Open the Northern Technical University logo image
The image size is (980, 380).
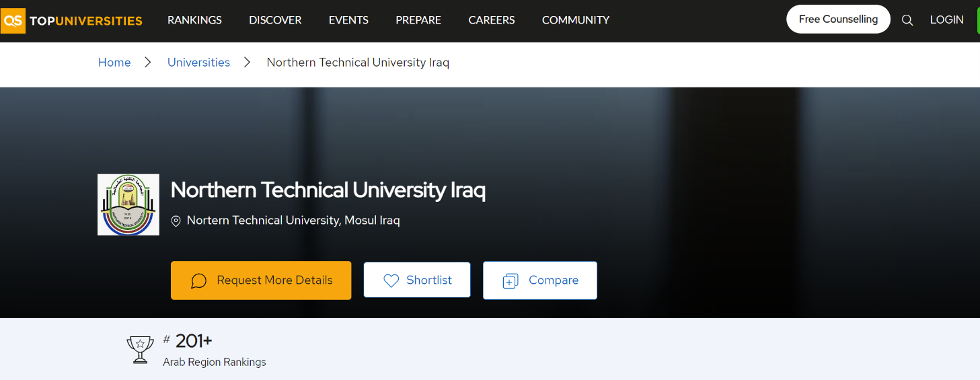tap(128, 204)
